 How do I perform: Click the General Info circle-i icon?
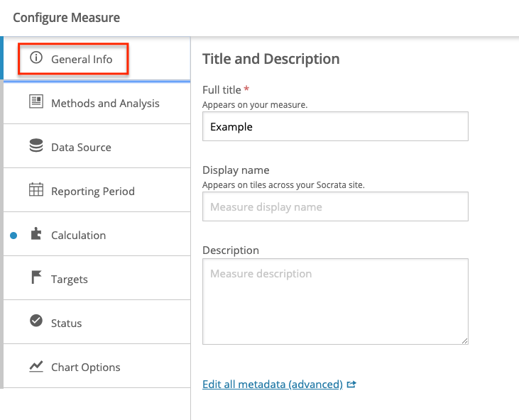click(36, 57)
